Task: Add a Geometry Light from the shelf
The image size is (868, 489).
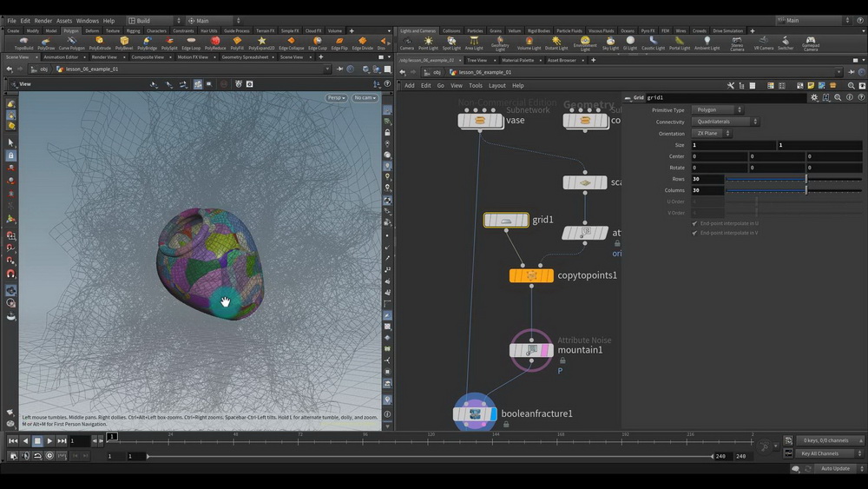Action: (500, 44)
